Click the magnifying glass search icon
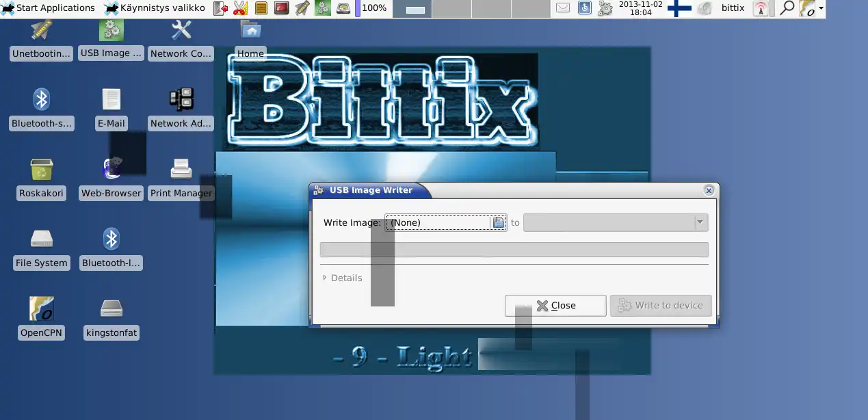Screen dimensions: 868x420 tap(787, 8)
